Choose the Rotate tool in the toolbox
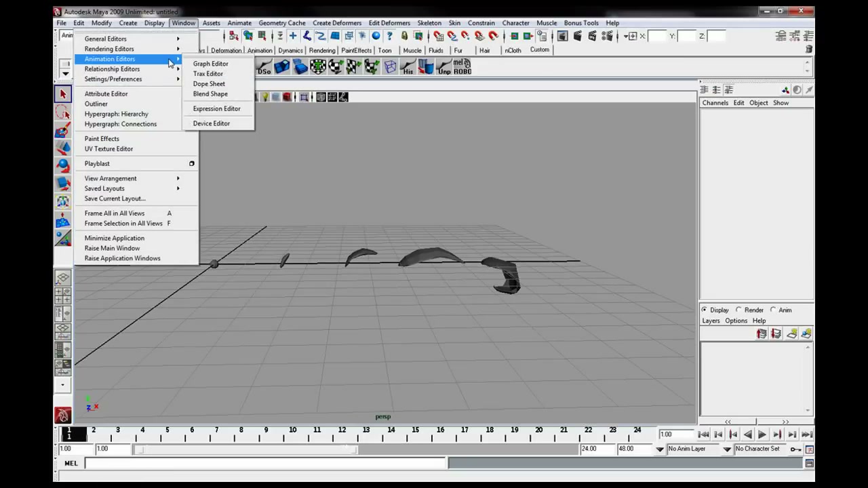This screenshot has width=868, height=488. [63, 165]
